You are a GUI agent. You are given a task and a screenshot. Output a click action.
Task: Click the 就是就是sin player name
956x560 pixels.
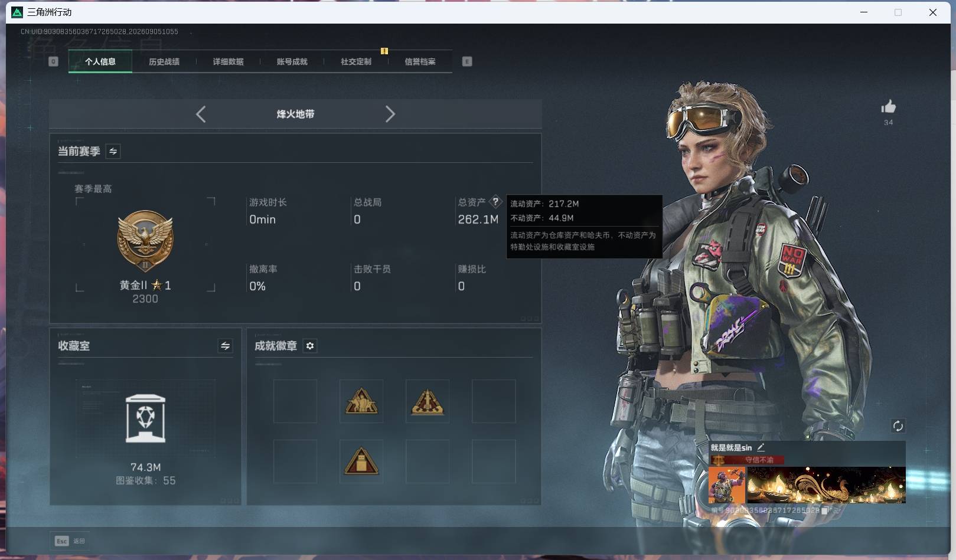tap(731, 448)
